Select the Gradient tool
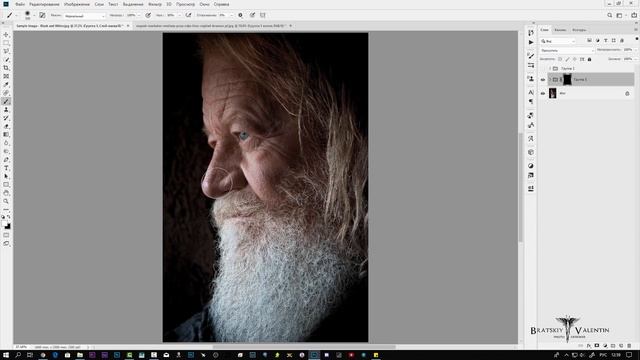Viewport: 640px width, 360px height. pos(6,135)
